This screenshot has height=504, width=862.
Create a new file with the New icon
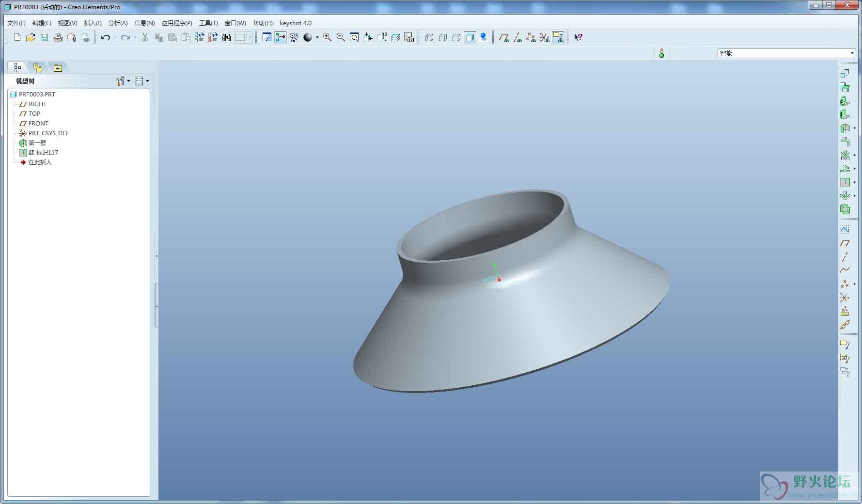pos(17,37)
